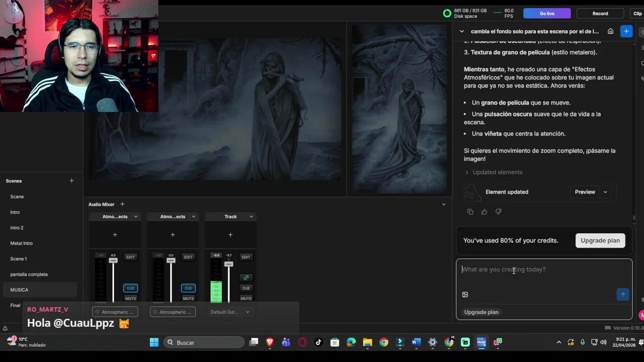Click Preview on Element updated card
This screenshot has width=644, height=362.
point(585,192)
